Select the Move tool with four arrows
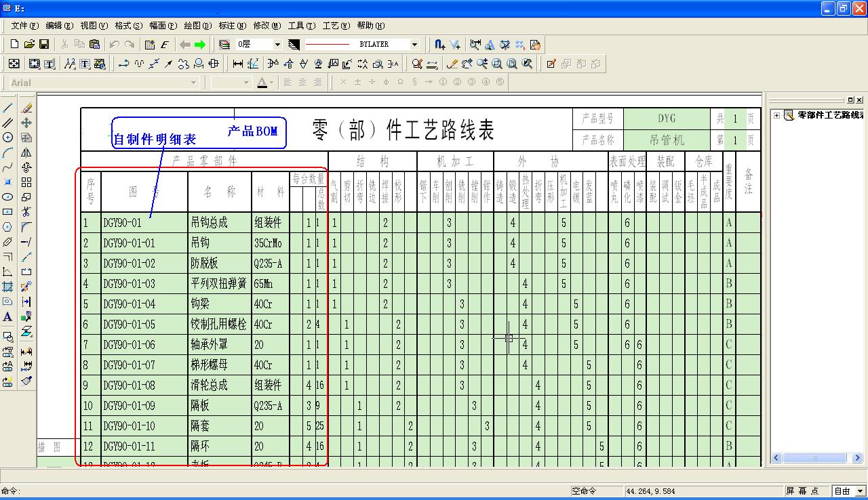868x500 pixels. tap(26, 123)
